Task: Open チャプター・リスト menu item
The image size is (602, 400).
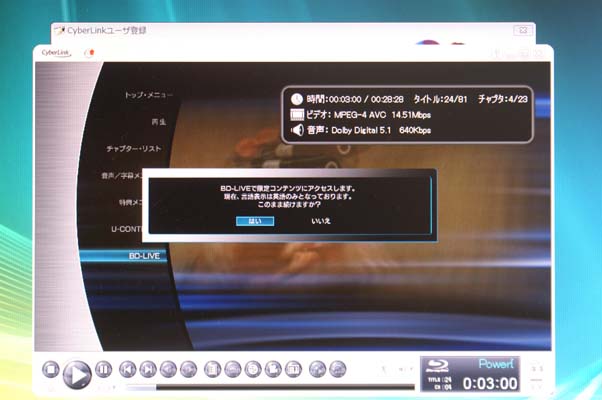Action: tap(134, 149)
